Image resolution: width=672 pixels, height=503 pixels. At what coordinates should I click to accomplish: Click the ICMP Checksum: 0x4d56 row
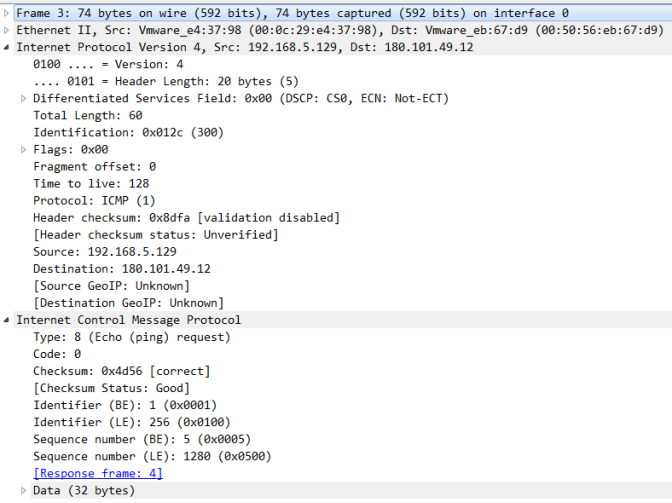121,371
